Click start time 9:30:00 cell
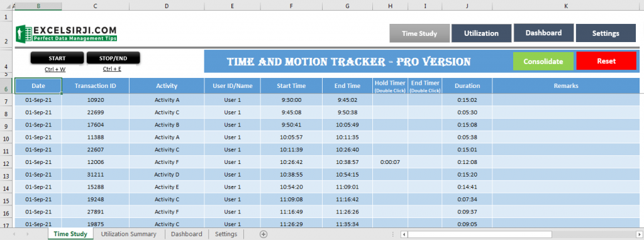The width and height of the screenshot is (644, 240). (291, 100)
